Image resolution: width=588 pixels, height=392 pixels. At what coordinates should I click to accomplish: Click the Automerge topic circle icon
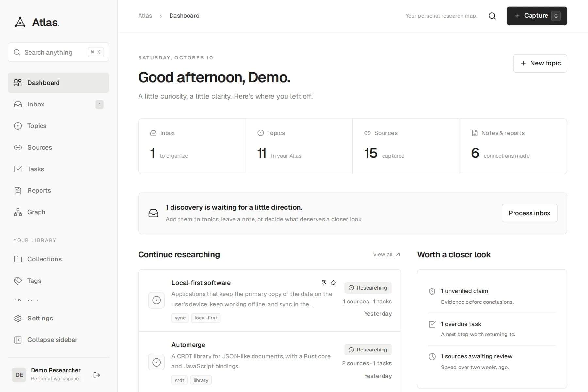point(156,362)
